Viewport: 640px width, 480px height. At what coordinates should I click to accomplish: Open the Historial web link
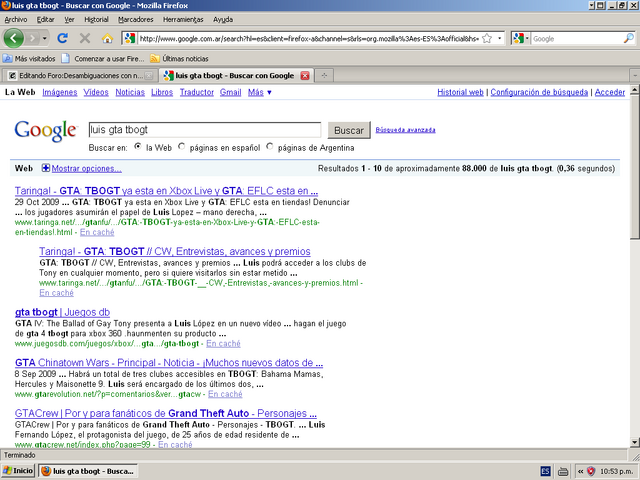click(460, 92)
